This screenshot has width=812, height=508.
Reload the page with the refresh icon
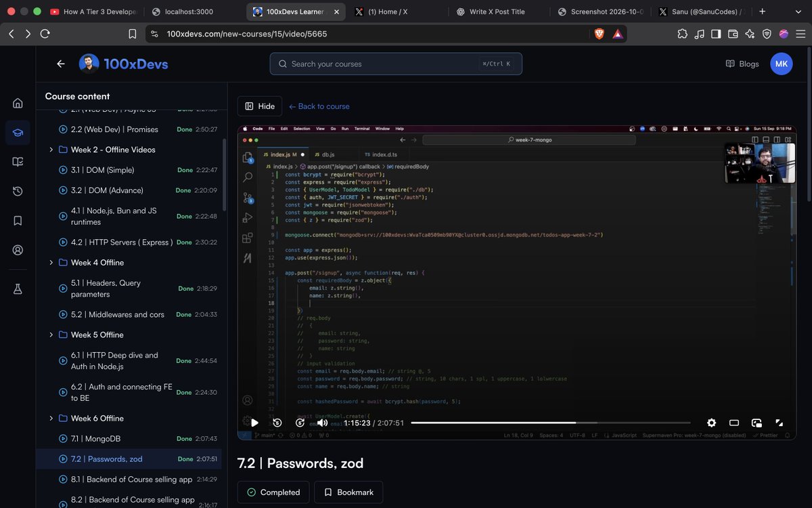[45, 33]
